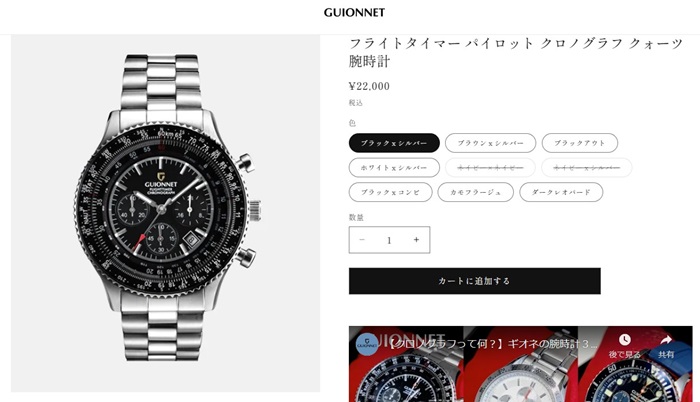Open the GUIONNET channel avatar on video

(x=367, y=343)
